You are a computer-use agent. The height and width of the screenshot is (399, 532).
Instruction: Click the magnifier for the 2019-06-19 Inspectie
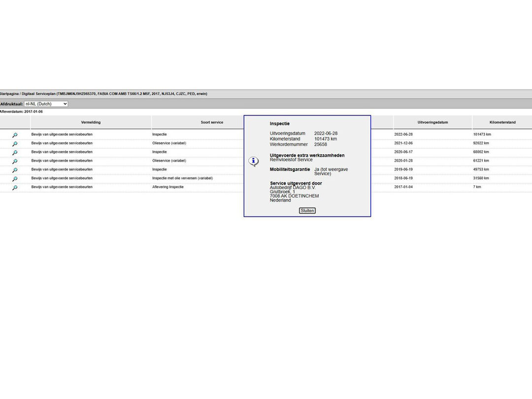pyautogui.click(x=15, y=170)
